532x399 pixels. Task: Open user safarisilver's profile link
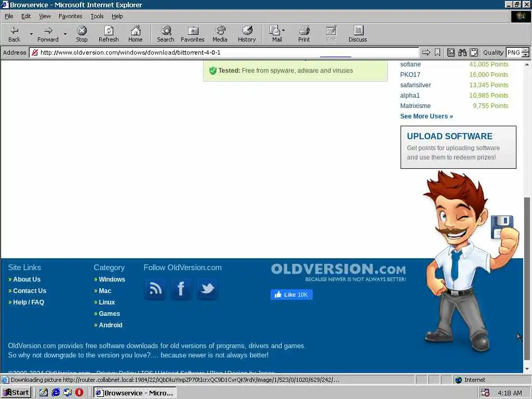pyautogui.click(x=415, y=85)
